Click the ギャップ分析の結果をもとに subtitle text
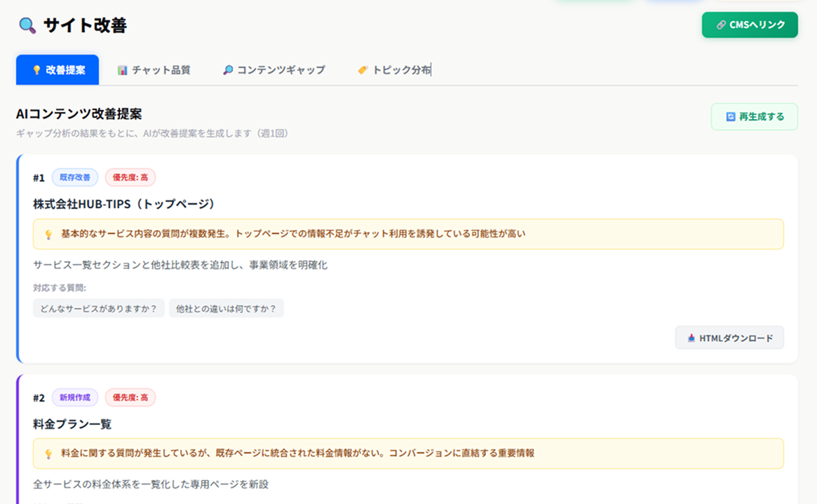The height and width of the screenshot is (504, 817). (x=152, y=133)
